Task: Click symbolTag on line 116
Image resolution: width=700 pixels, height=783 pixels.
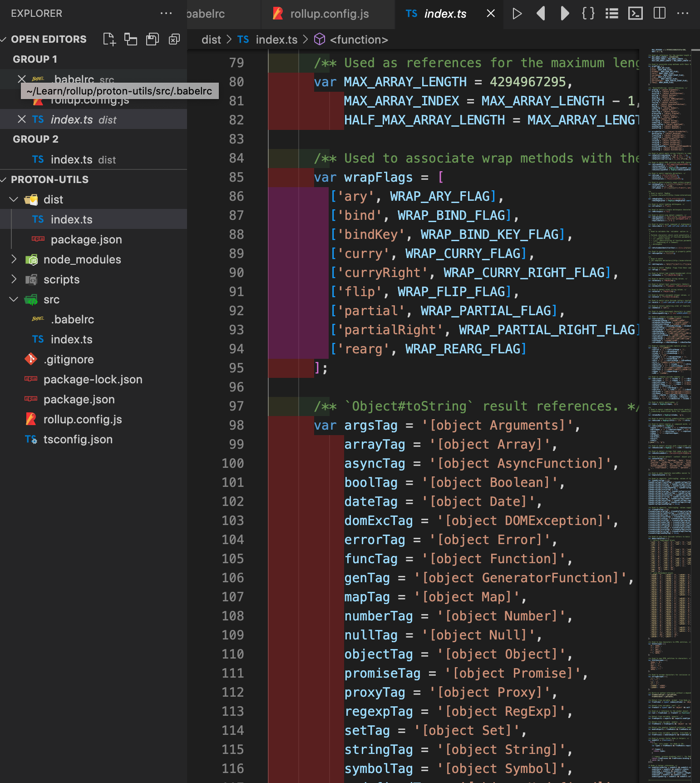Action: [x=379, y=768]
